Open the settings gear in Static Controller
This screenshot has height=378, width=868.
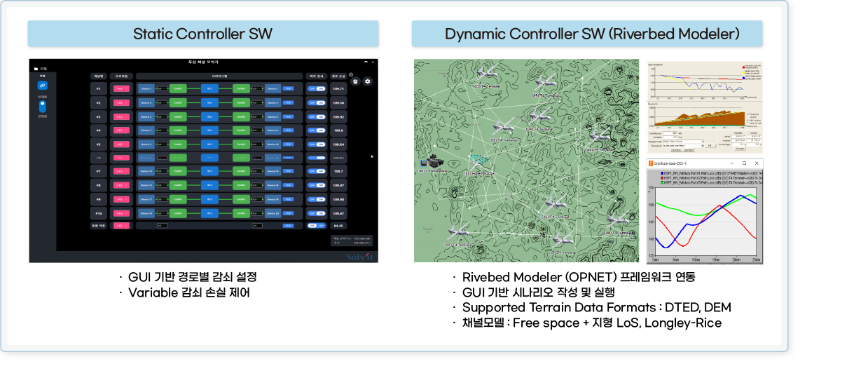(x=368, y=81)
